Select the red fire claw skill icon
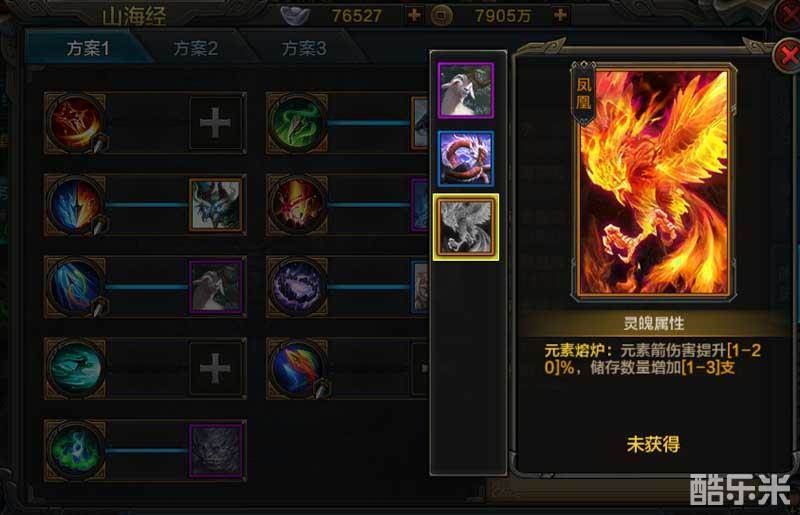This screenshot has height=515, width=800. point(75,123)
